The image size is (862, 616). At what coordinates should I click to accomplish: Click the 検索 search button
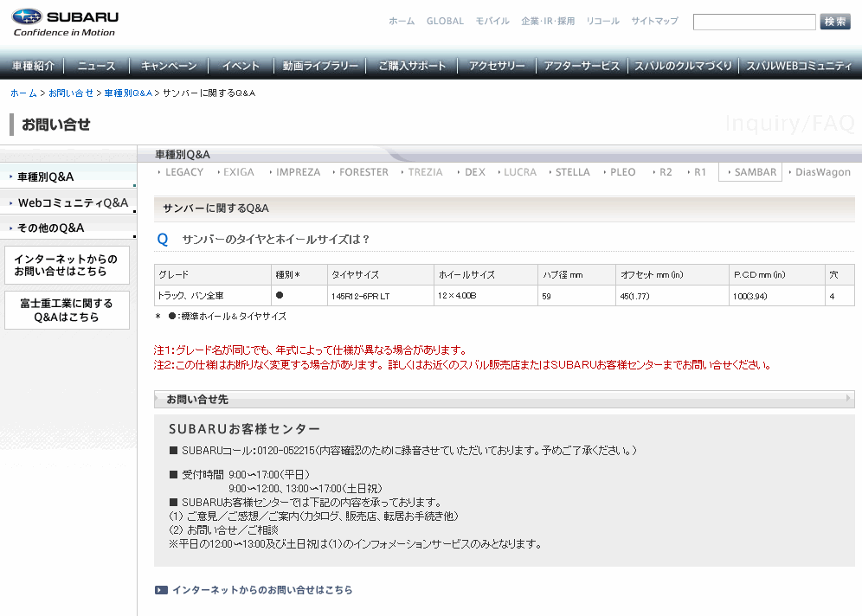point(835,22)
